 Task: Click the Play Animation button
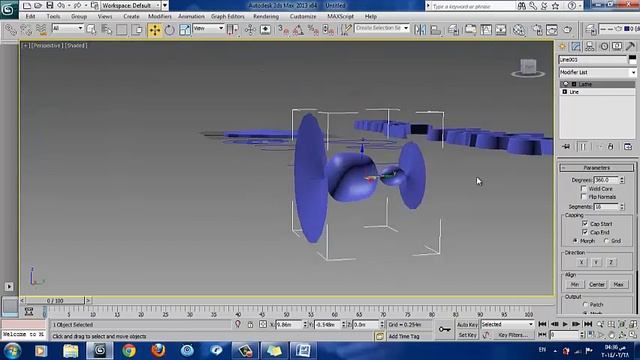pyautogui.click(x=565, y=324)
